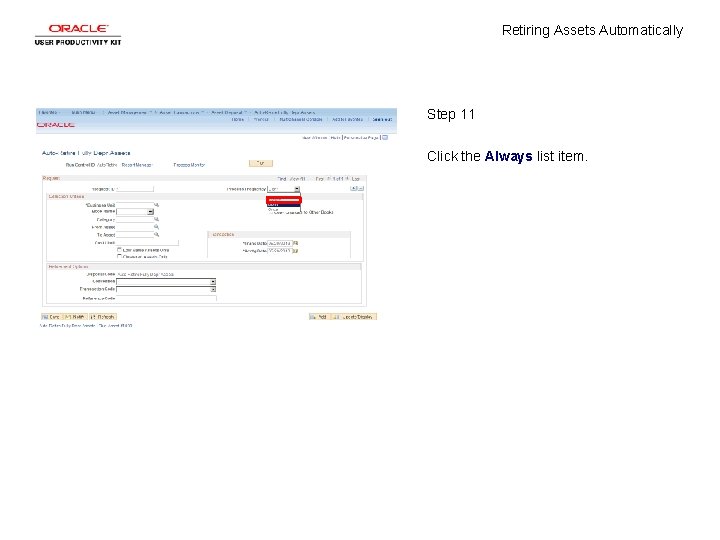Open To Asset lookup magnifier
Image resolution: width=720 pixels, height=540 pixels.
tap(157, 235)
